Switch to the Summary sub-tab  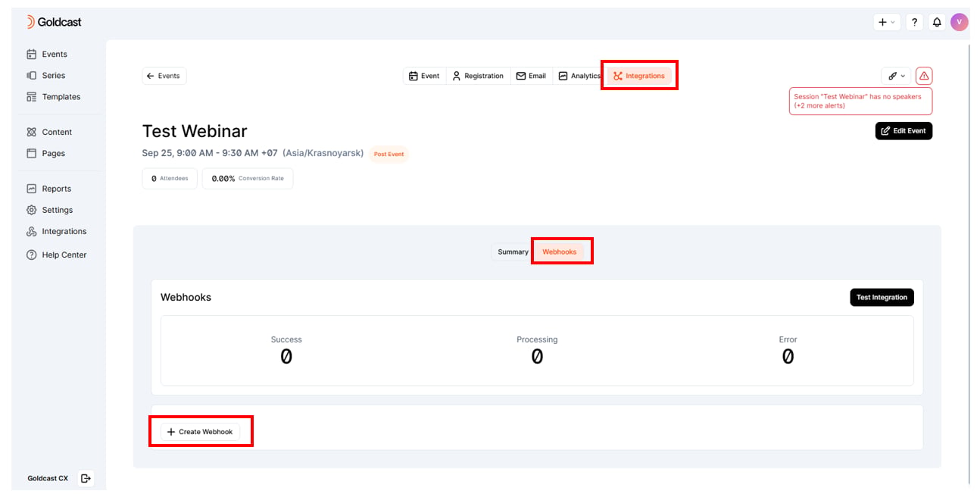point(513,252)
